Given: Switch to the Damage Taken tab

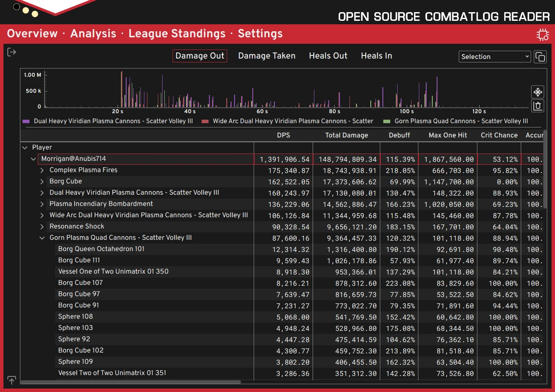Looking at the screenshot, I should [x=266, y=56].
